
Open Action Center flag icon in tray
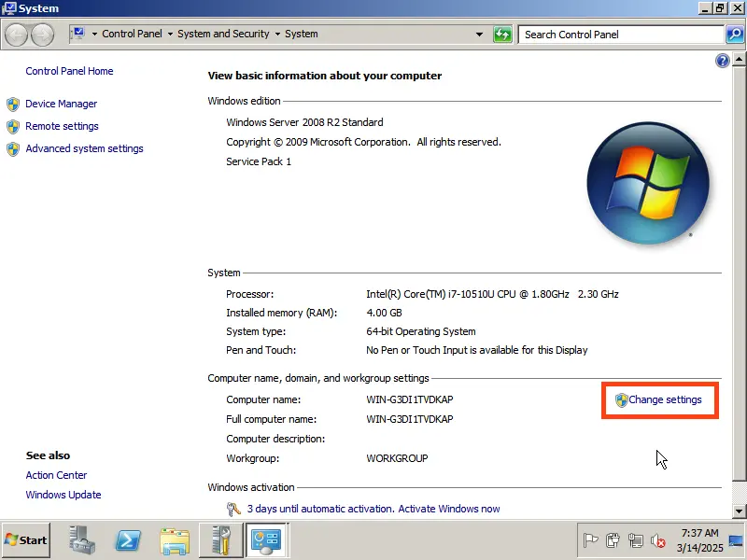(590, 540)
